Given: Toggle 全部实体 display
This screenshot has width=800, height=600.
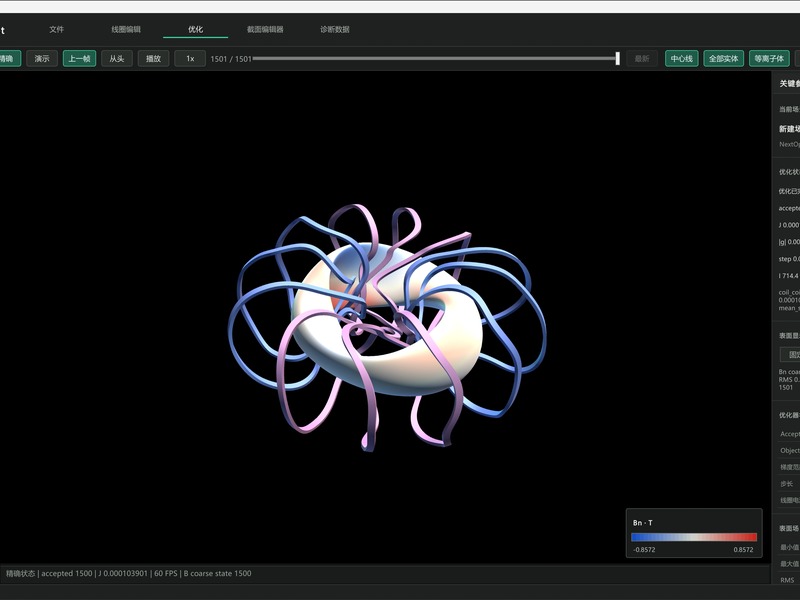Looking at the screenshot, I should 723,59.
